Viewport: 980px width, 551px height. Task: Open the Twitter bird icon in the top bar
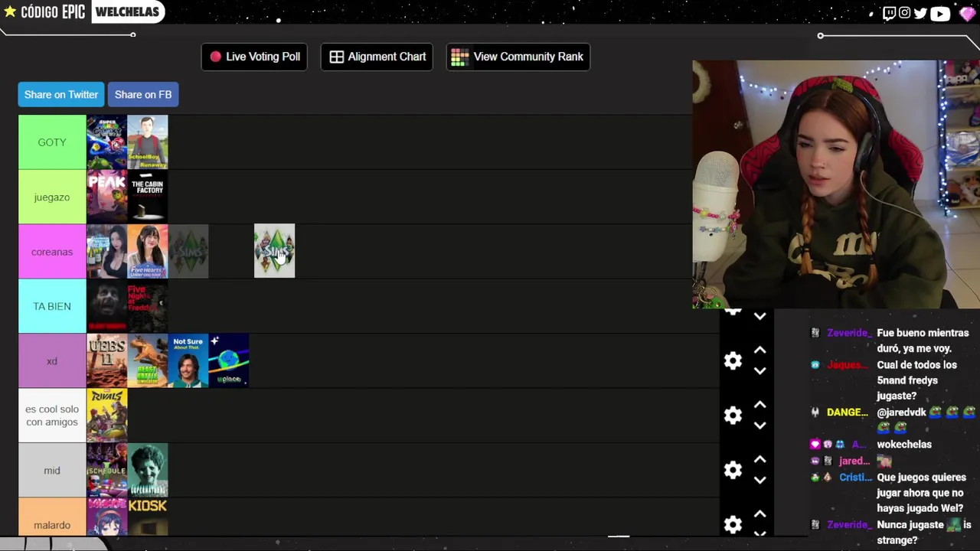[x=920, y=13]
